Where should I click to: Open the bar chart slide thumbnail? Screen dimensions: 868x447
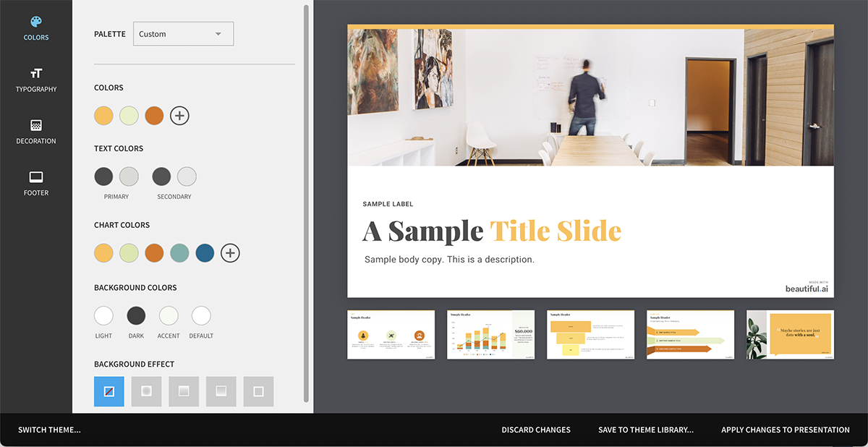click(x=490, y=334)
